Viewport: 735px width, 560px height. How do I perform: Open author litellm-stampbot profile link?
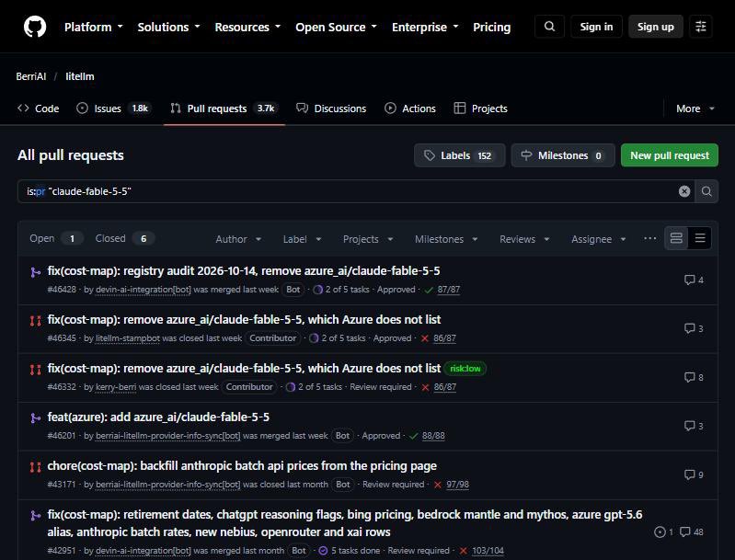point(128,338)
